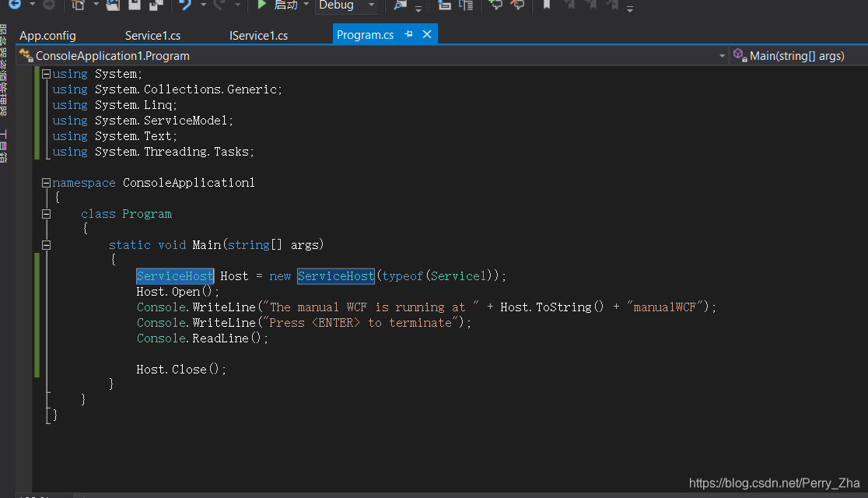Click Host.ToString() in the WriteLine call

[552, 307]
